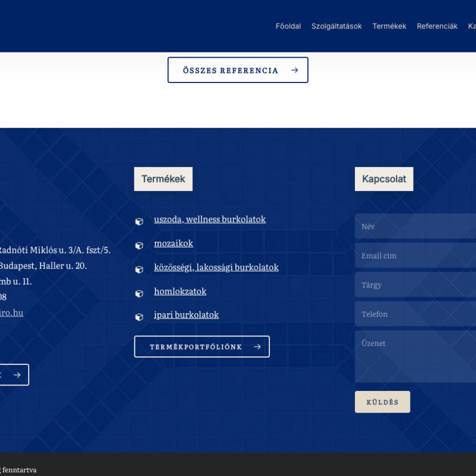
Task: Click box icon beside közösségi, lakossági burkolatok
Action: point(139,269)
